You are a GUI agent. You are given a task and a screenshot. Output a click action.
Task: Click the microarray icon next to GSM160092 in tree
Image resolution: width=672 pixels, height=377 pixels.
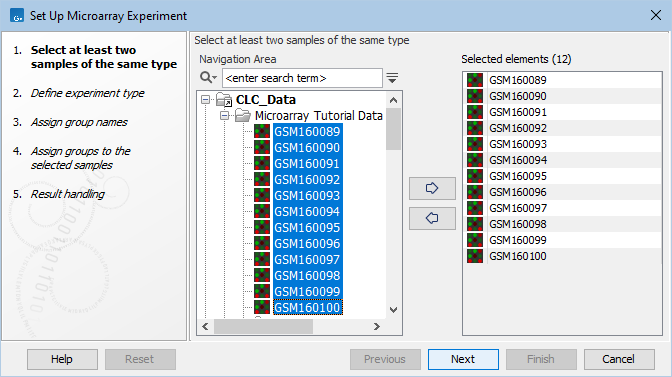(262, 180)
